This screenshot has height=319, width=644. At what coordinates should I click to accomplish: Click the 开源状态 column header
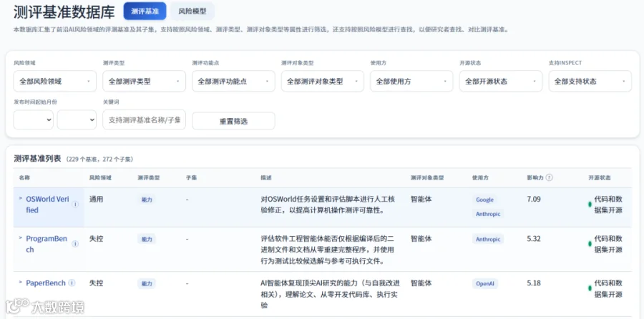(x=599, y=178)
